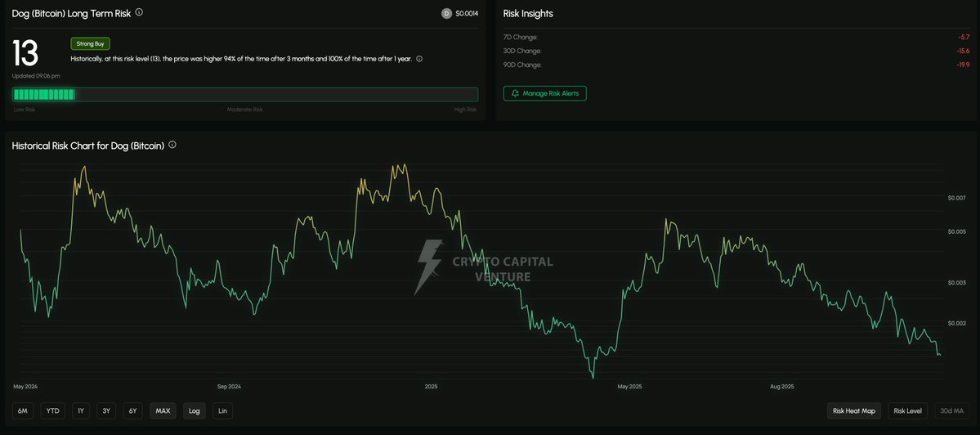The image size is (980, 435).
Task: Switch chart to Lin scale
Action: pyautogui.click(x=222, y=410)
